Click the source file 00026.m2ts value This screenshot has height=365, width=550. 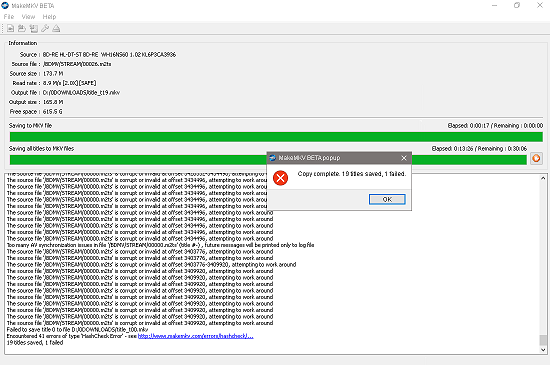pyautogui.click(x=77, y=64)
